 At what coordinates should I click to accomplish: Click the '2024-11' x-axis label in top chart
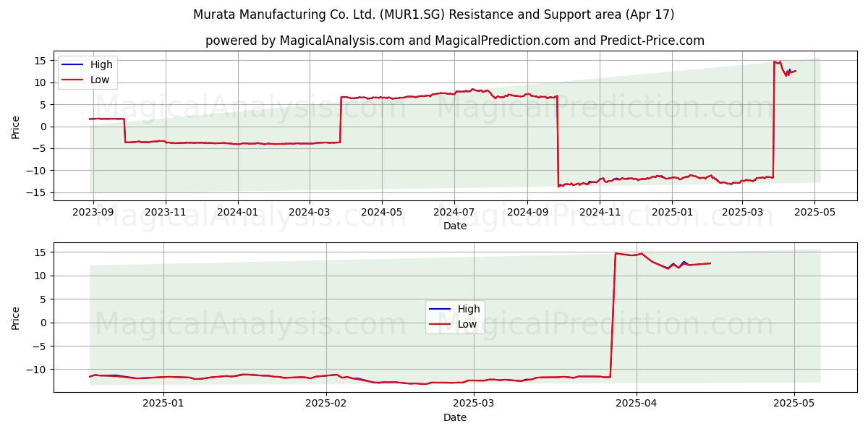[x=600, y=212]
